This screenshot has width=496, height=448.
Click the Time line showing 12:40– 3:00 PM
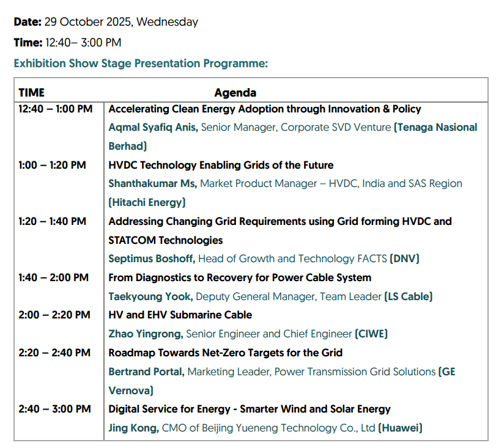pos(67,43)
